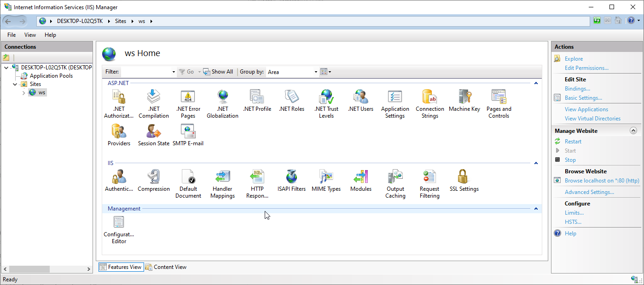Screen dimensions: 644x285
Task: Collapse the Management group
Action: click(x=536, y=209)
